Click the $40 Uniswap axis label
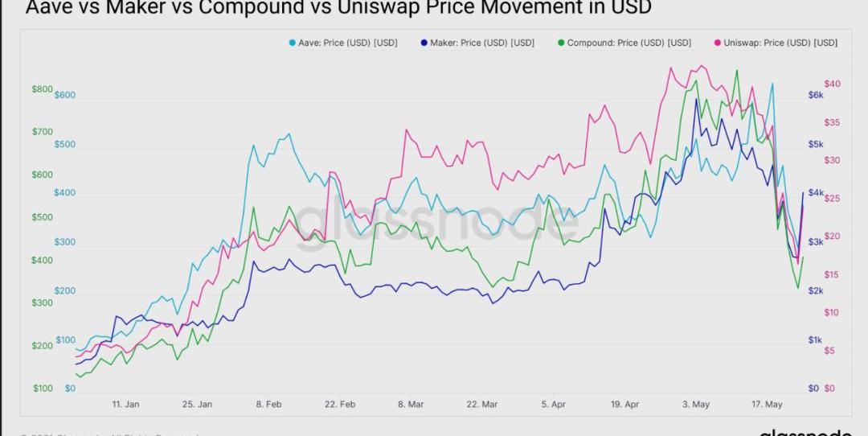This screenshot has height=436, width=868. tap(832, 84)
